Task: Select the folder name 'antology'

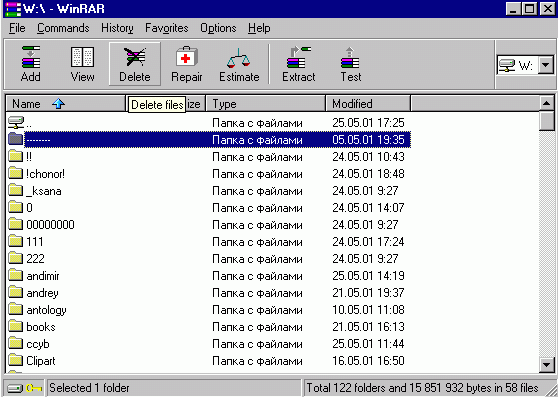Action: click(x=46, y=310)
